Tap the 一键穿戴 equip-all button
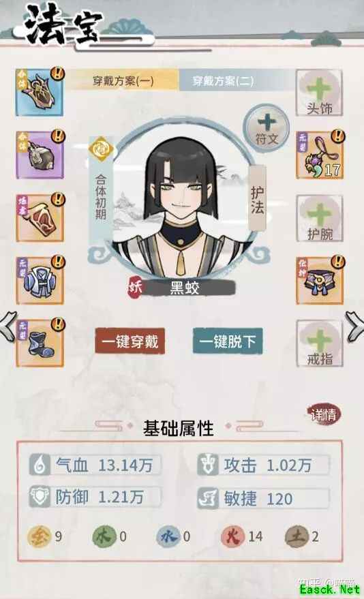364x599 pixels. tap(130, 341)
